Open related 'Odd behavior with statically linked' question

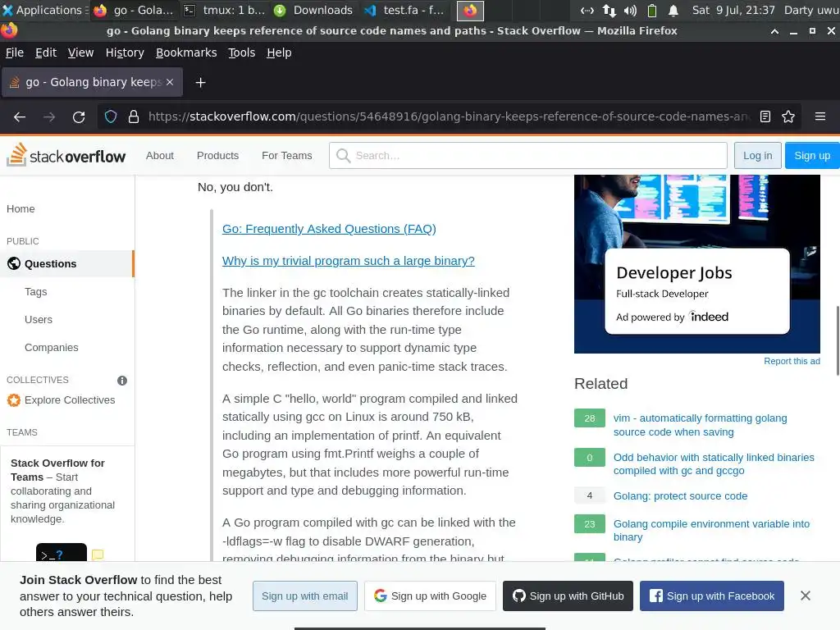714,464
